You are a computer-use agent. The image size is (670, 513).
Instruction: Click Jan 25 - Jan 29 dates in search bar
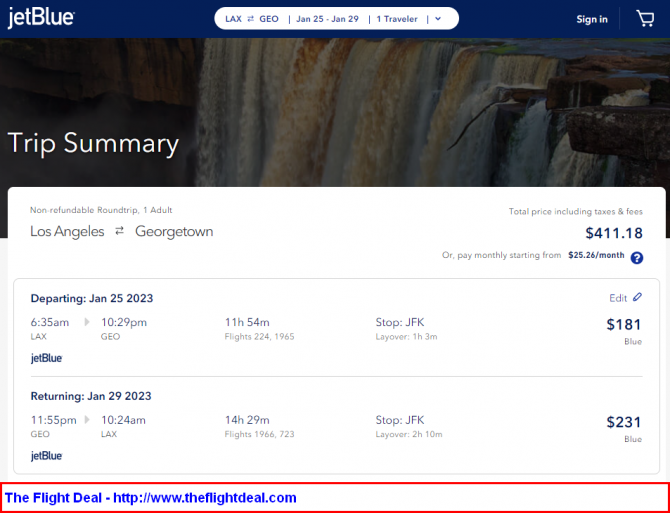point(327,19)
